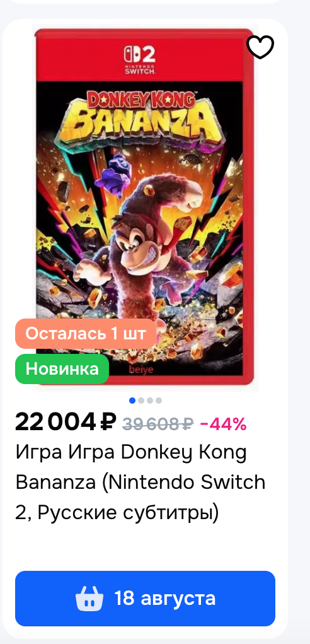Add the game to favorites via heart icon
310x644 pixels.
pyautogui.click(x=260, y=47)
